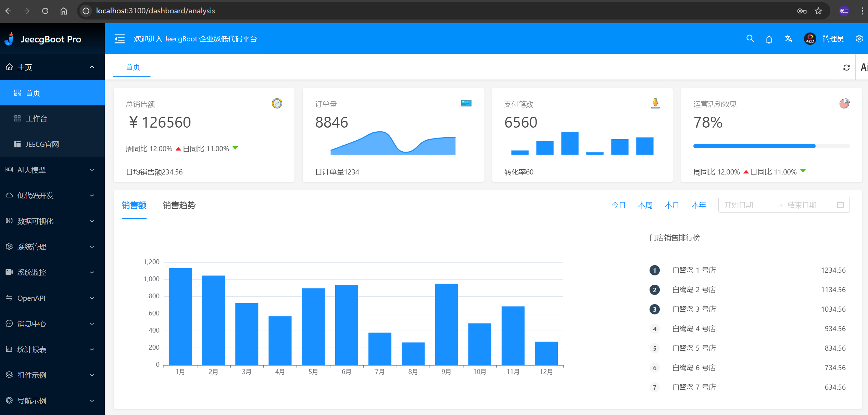Screen dimensions: 868x415
Task: Expand the 系统监控 menu
Action: (x=52, y=272)
